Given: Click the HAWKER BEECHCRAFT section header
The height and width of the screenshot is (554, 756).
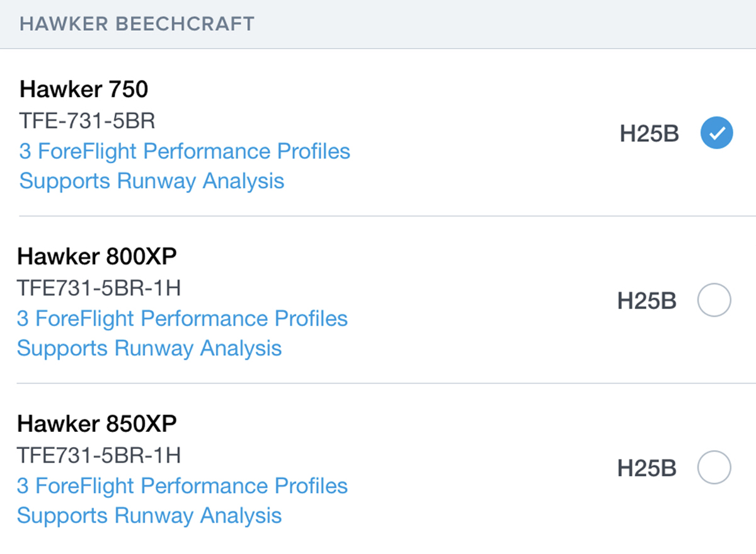Looking at the screenshot, I should [137, 24].
